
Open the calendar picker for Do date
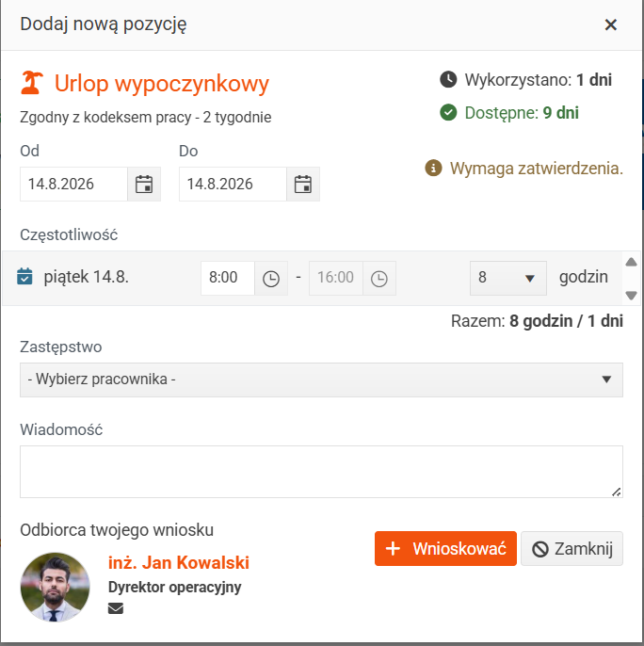(x=303, y=185)
